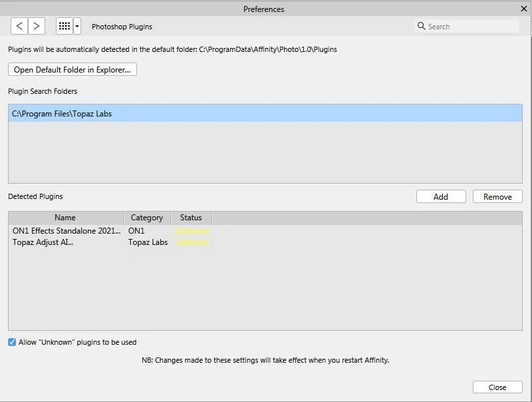The image size is (532, 402).
Task: Select the ON1 Effects Standalone 2021 plugin row
Action: pyautogui.click(x=63, y=230)
